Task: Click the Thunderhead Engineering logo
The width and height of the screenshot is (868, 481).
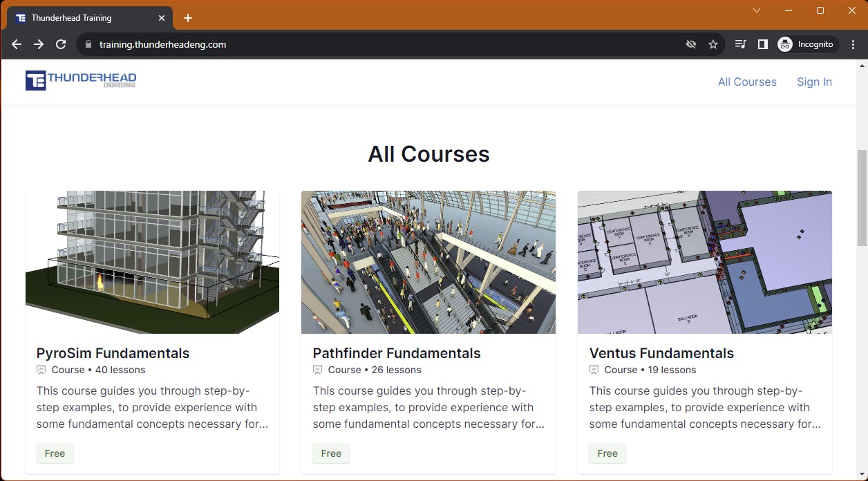Action: (81, 80)
